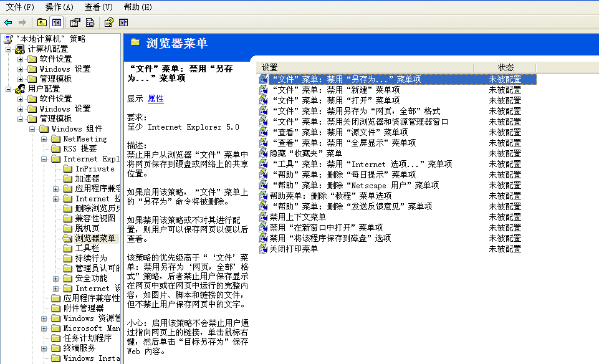Open the 查看(V) menu
The image size is (599, 364).
98,7
